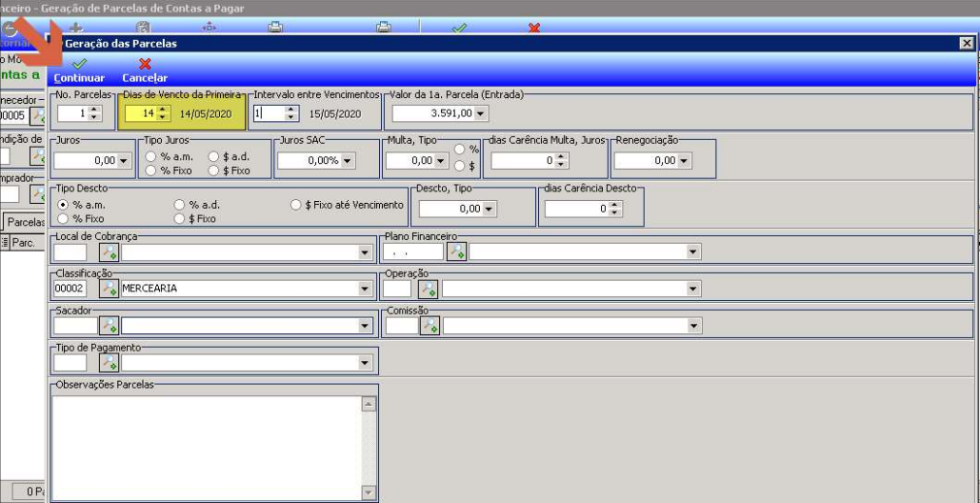Expand the Classificação MERCEARIA dropdown
Viewport: 980px width, 503px height.
pos(365,289)
